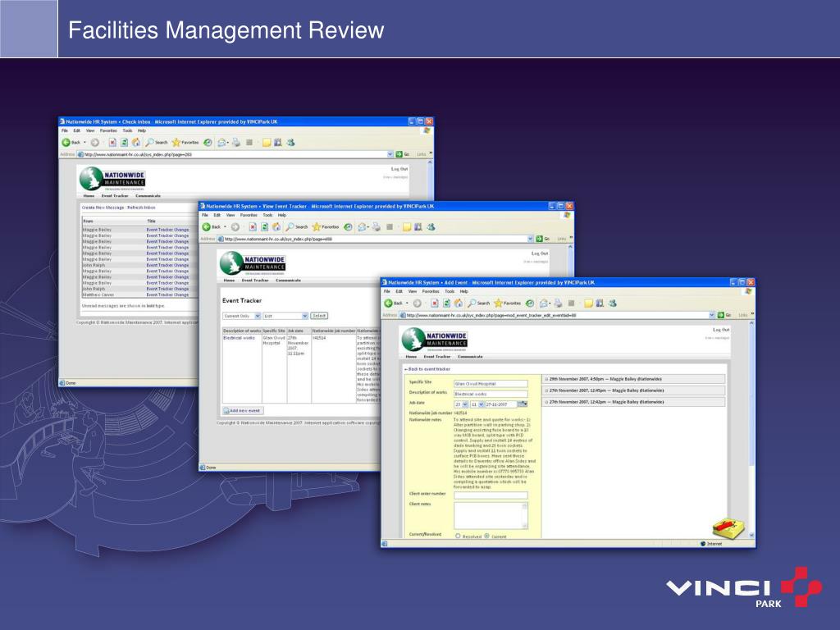The image size is (840, 630).
Task: Click Back to event tracker link
Action: (427, 369)
